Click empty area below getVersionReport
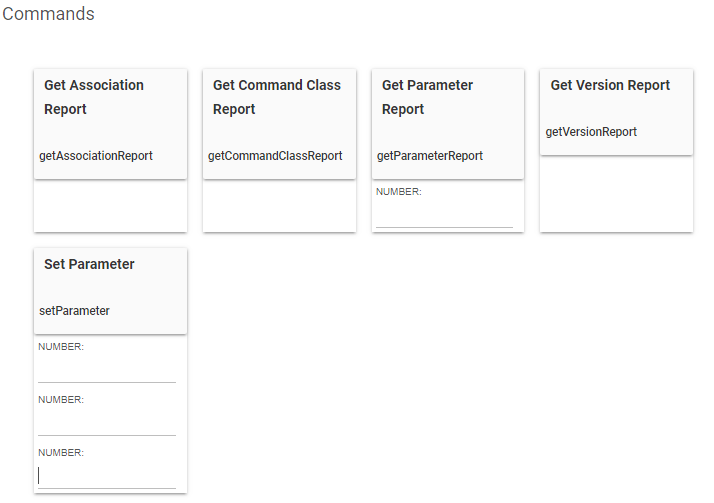The height and width of the screenshot is (503, 714). pos(616,194)
